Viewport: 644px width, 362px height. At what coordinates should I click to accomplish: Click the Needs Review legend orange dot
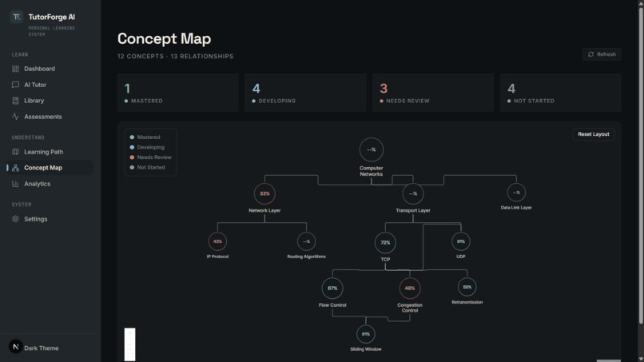(x=132, y=157)
